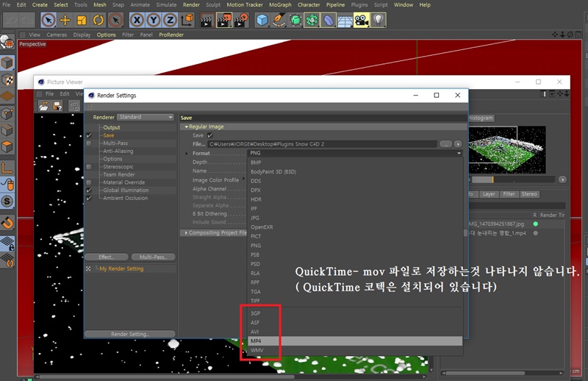The height and width of the screenshot is (381, 588).
Task: Click the navigator thumbnail preview
Action: point(507,149)
